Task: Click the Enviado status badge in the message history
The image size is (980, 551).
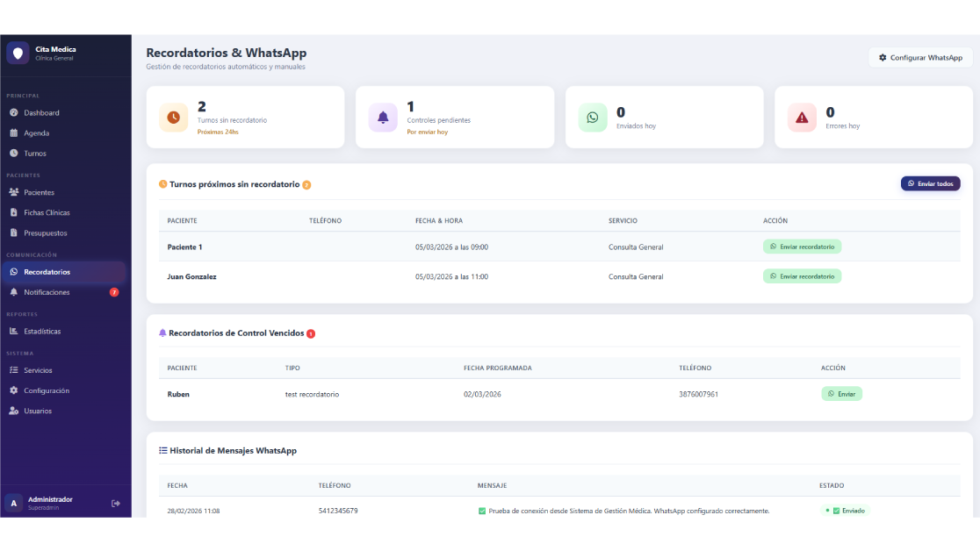Action: tap(847, 511)
